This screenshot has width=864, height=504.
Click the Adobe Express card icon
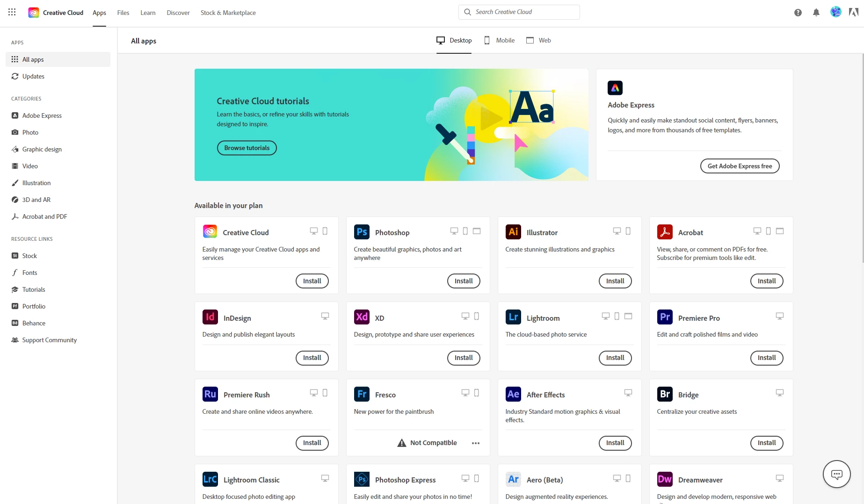615,88
